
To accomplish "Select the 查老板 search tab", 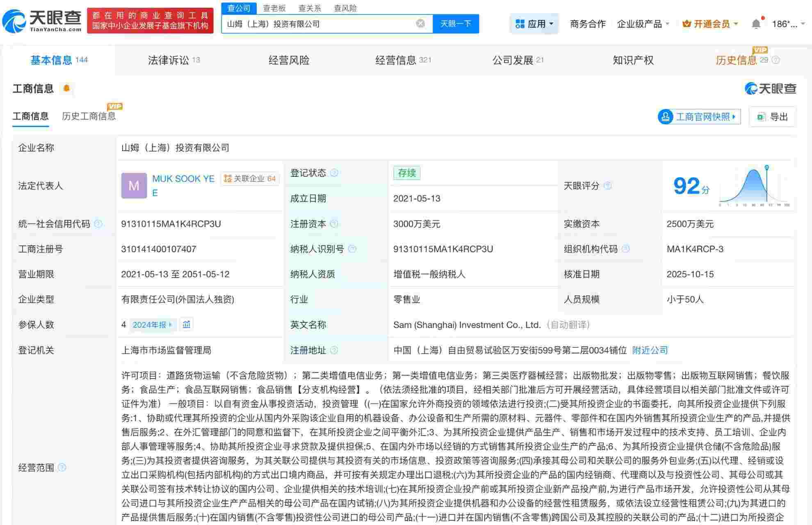I will 274,8.
